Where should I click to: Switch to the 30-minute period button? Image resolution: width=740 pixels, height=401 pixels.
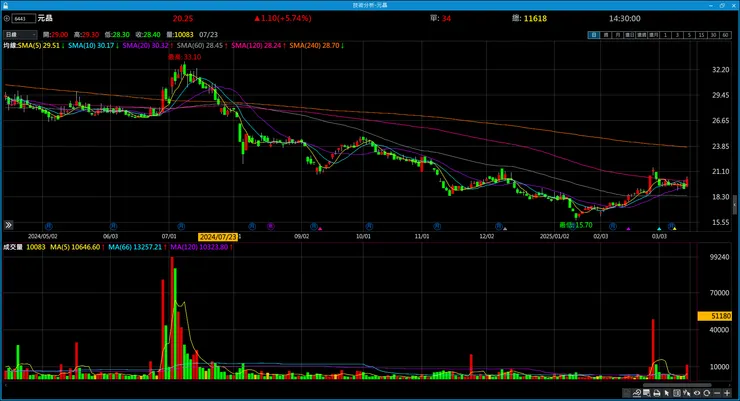(713, 35)
